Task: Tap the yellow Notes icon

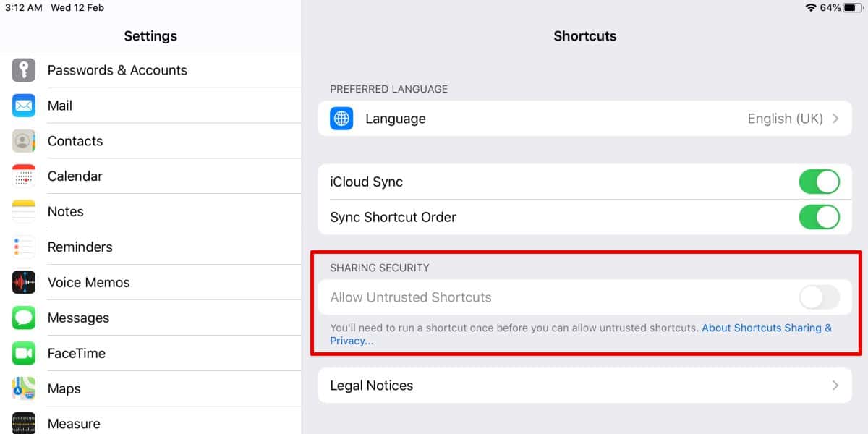Action: tap(24, 212)
